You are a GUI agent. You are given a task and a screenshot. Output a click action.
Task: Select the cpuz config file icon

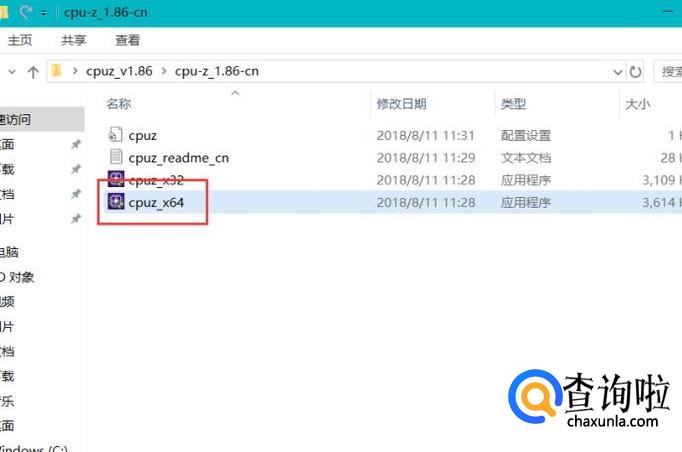point(115,134)
